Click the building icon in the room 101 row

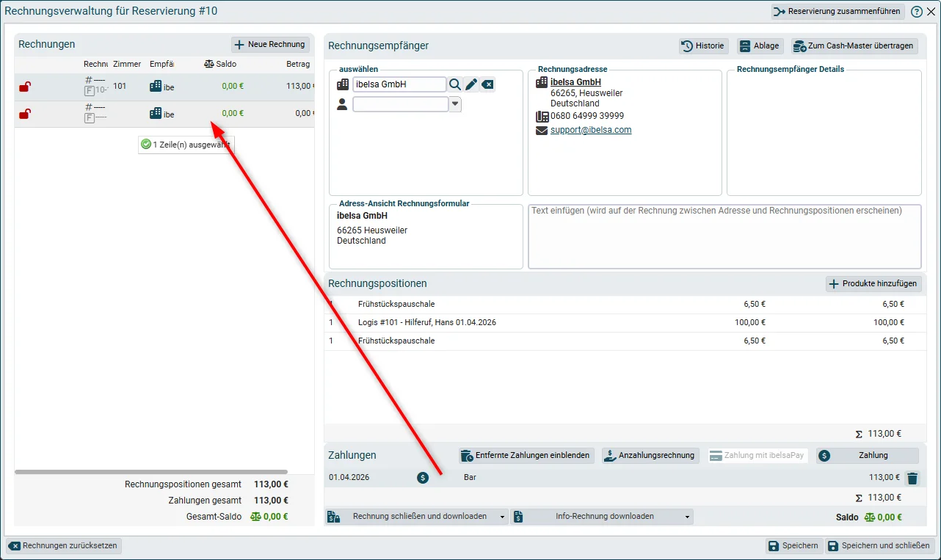coord(156,87)
